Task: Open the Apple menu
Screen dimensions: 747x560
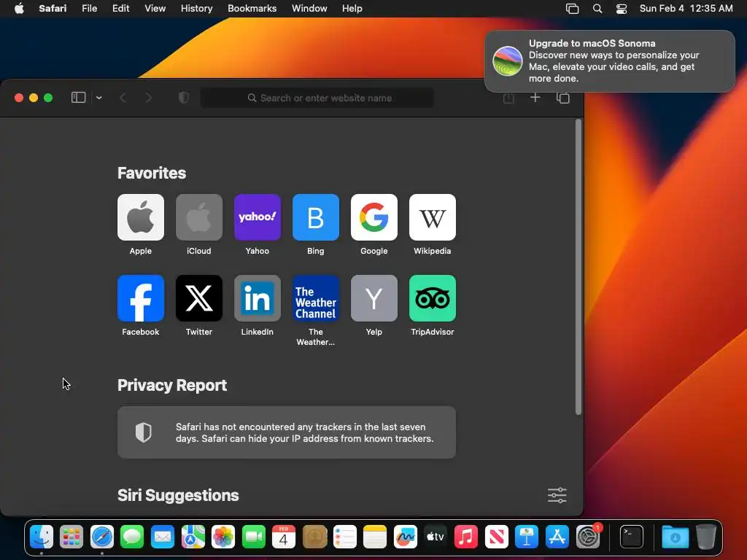Action: (x=19, y=8)
